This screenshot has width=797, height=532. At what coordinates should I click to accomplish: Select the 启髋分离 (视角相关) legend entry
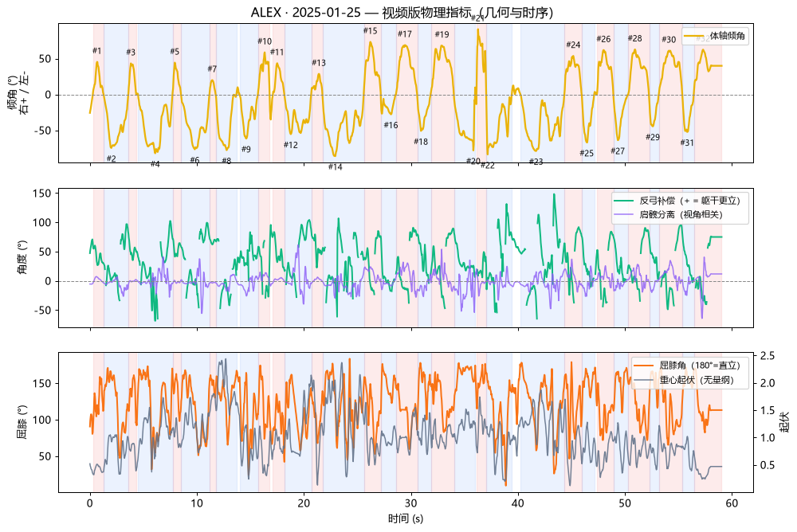pos(668,214)
